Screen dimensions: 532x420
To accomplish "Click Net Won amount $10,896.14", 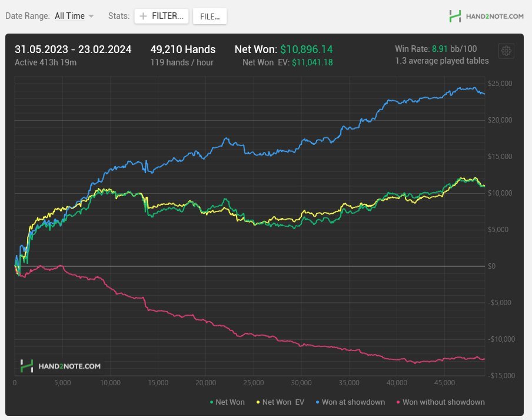I will [x=307, y=49].
